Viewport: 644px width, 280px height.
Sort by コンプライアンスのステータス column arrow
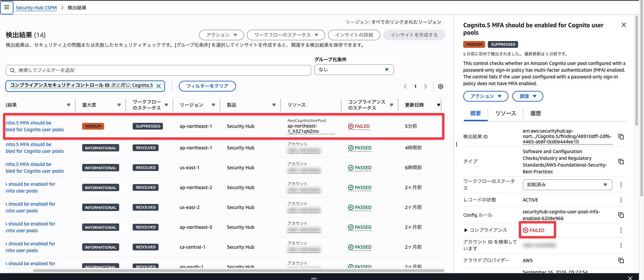(x=392, y=105)
